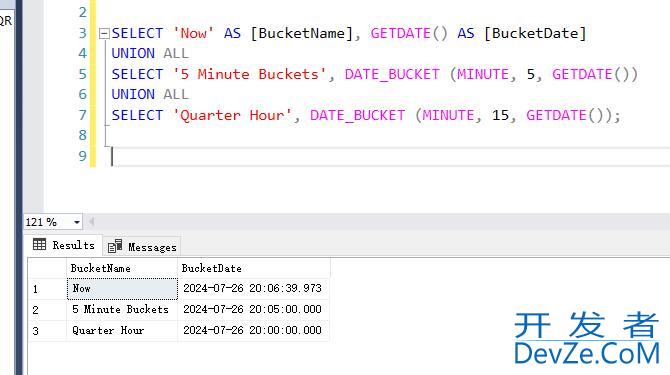This screenshot has height=375, width=670.
Task: Select the '5 Minute Buckets' cell
Action: point(122,310)
